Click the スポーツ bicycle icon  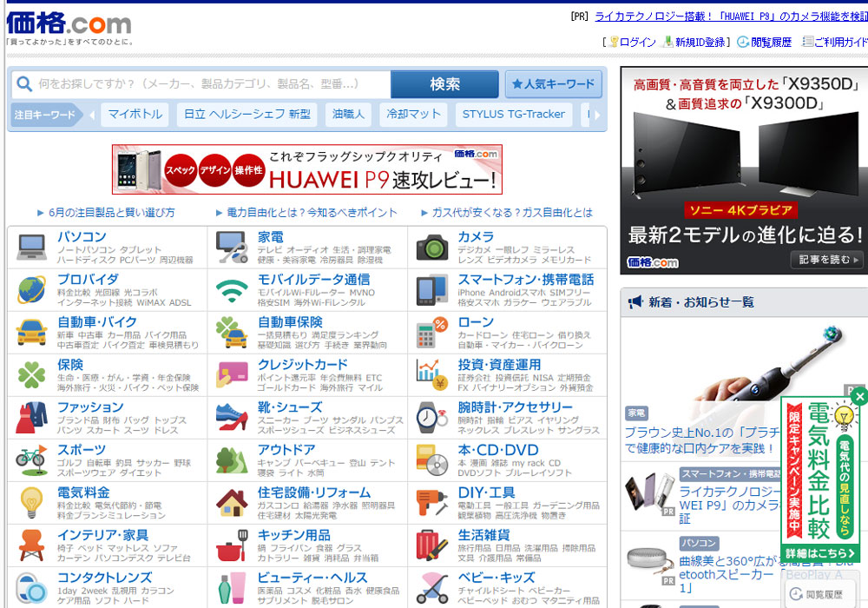pyautogui.click(x=31, y=460)
